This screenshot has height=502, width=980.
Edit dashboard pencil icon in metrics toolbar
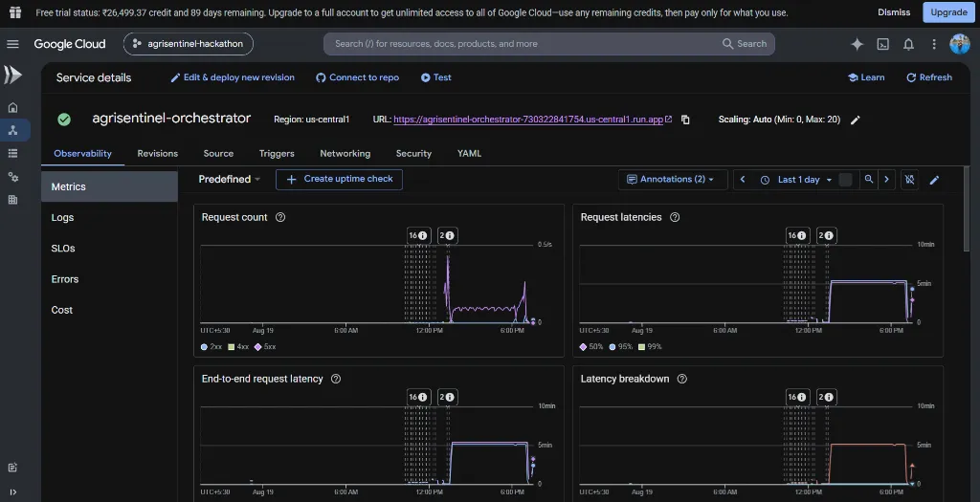[x=934, y=180]
